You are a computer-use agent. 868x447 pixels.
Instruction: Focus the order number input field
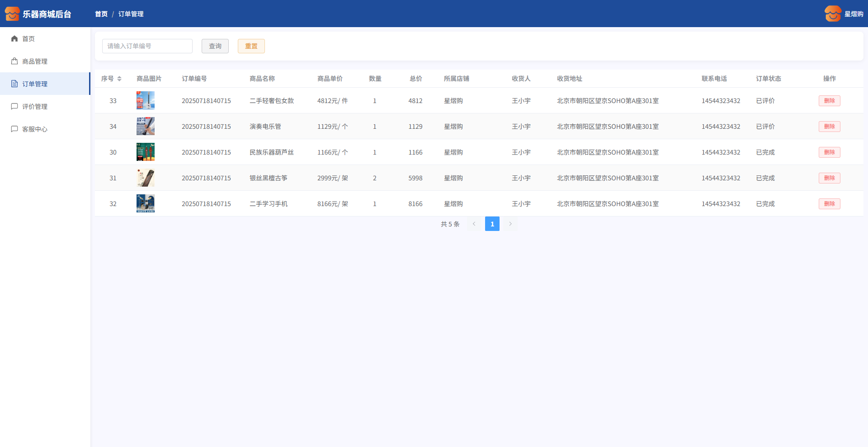coord(147,46)
